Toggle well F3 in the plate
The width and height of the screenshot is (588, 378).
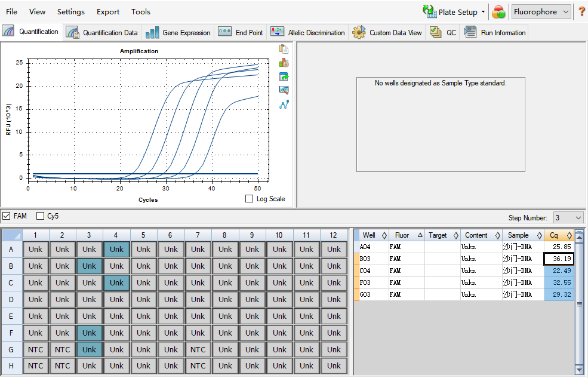tap(90, 333)
